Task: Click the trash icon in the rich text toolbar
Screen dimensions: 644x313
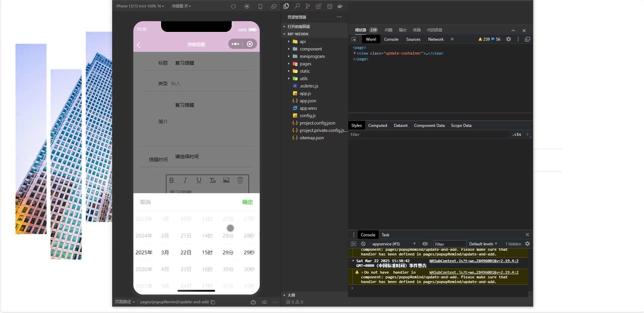Action: coord(240,180)
